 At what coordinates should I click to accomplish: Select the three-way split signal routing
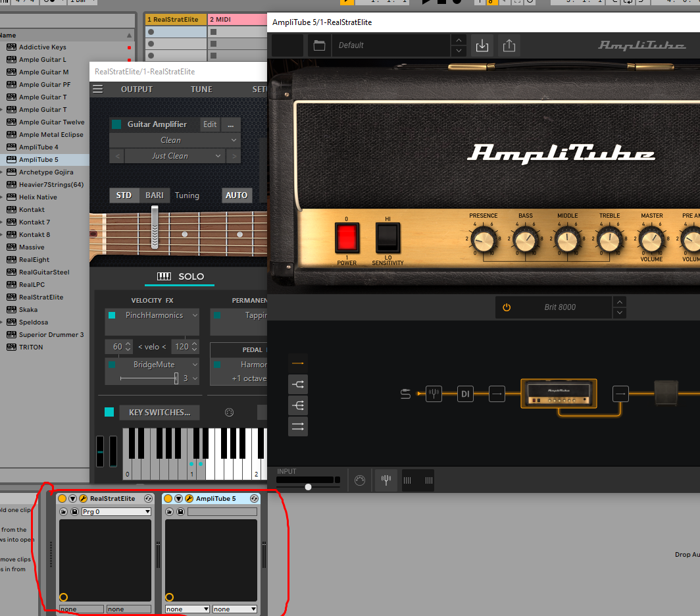click(298, 405)
